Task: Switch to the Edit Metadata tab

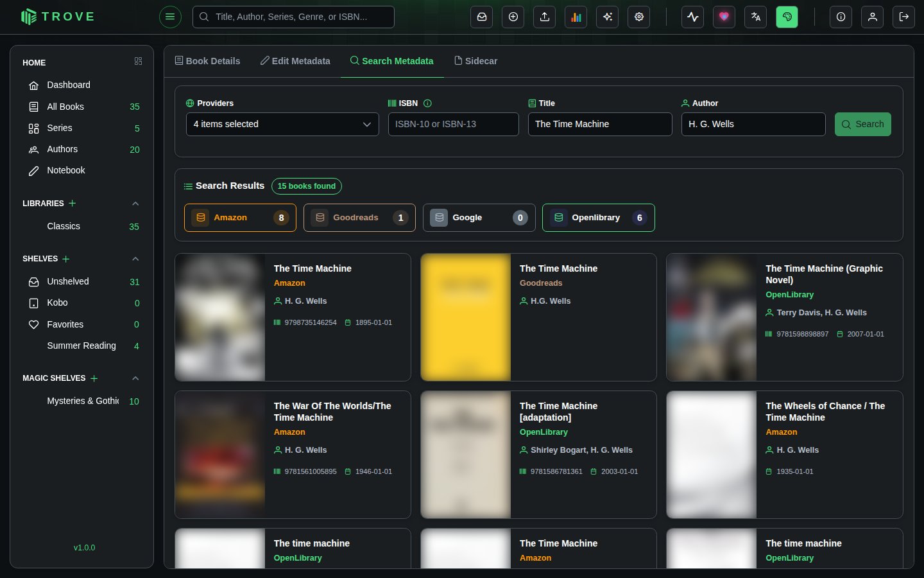Action: (x=295, y=61)
